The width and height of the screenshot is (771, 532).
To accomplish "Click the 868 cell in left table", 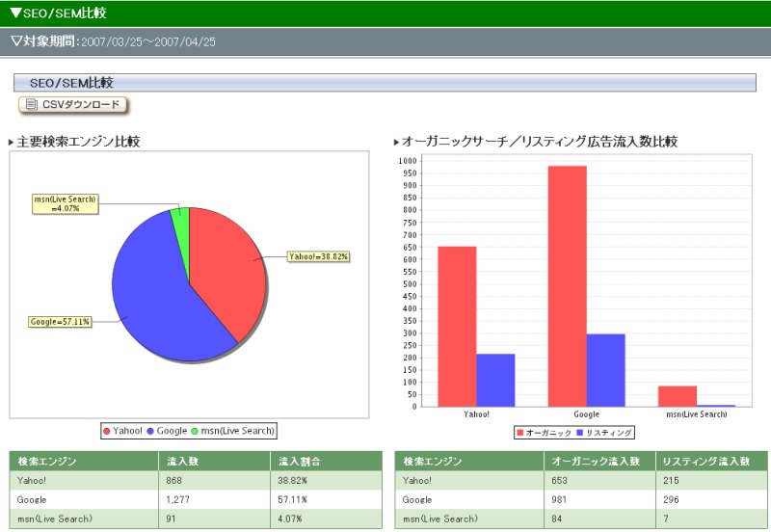I will (215, 480).
